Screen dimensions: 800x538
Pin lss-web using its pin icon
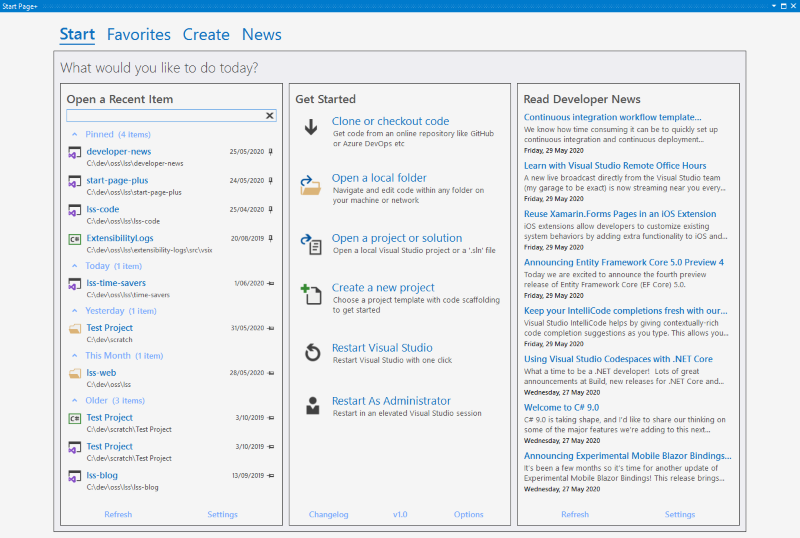271,373
